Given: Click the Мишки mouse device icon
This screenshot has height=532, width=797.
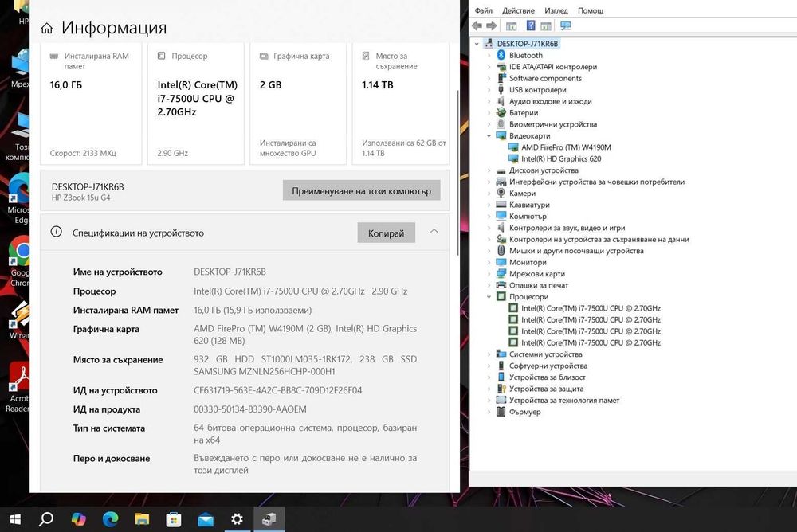Looking at the screenshot, I should (501, 251).
